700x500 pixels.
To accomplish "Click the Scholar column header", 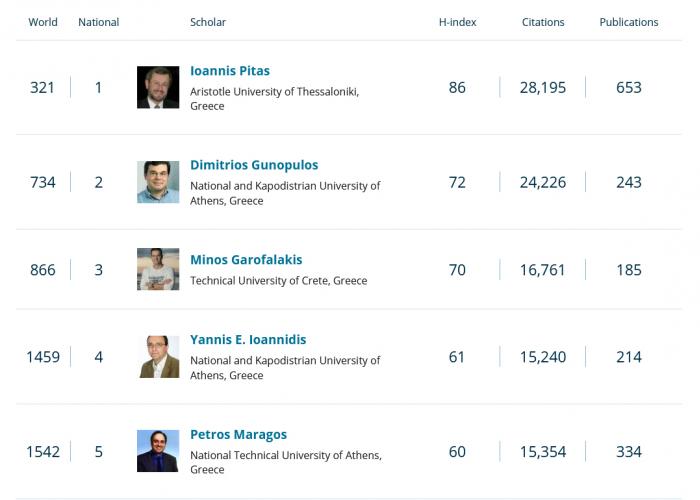I will (x=208, y=22).
